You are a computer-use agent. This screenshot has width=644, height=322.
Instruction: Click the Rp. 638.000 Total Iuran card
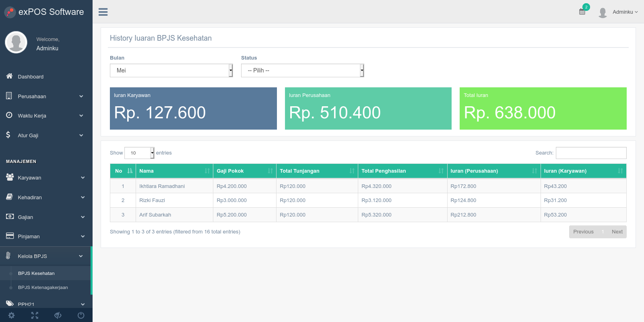(543, 109)
